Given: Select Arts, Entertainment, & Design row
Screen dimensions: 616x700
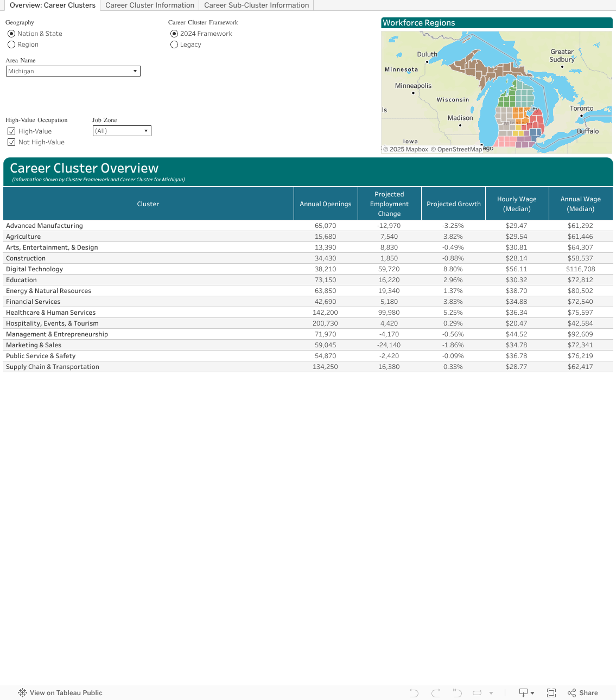Looking at the screenshot, I should coord(308,247).
